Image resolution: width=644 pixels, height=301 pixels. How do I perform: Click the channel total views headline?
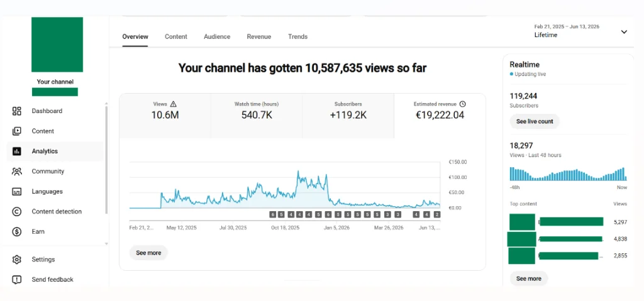pyautogui.click(x=303, y=68)
